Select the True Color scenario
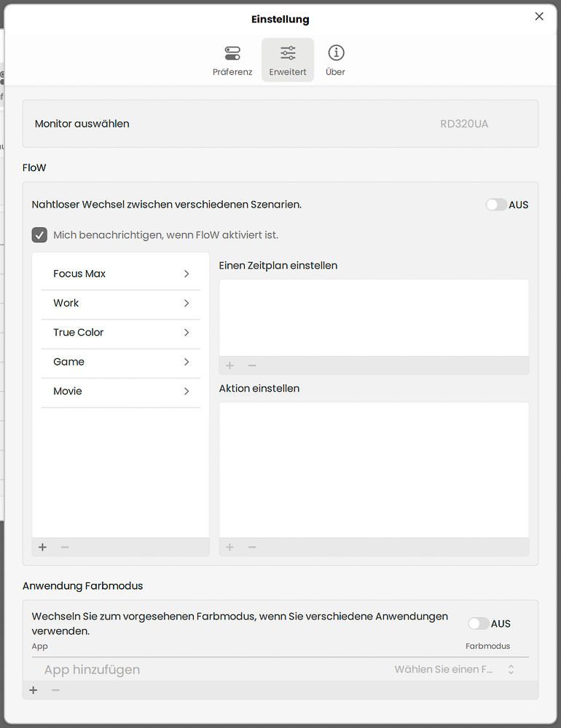Viewport: 561px width, 728px height. click(121, 333)
